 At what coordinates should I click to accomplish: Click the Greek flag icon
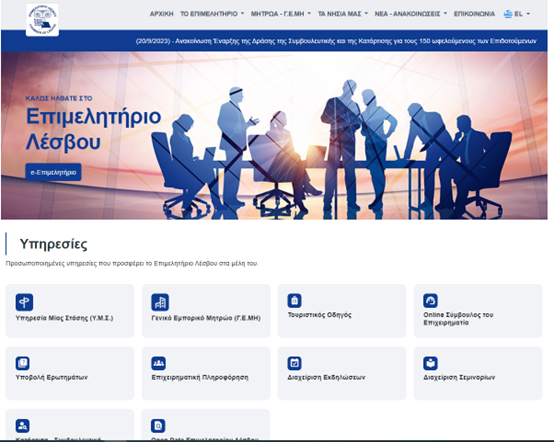508,14
